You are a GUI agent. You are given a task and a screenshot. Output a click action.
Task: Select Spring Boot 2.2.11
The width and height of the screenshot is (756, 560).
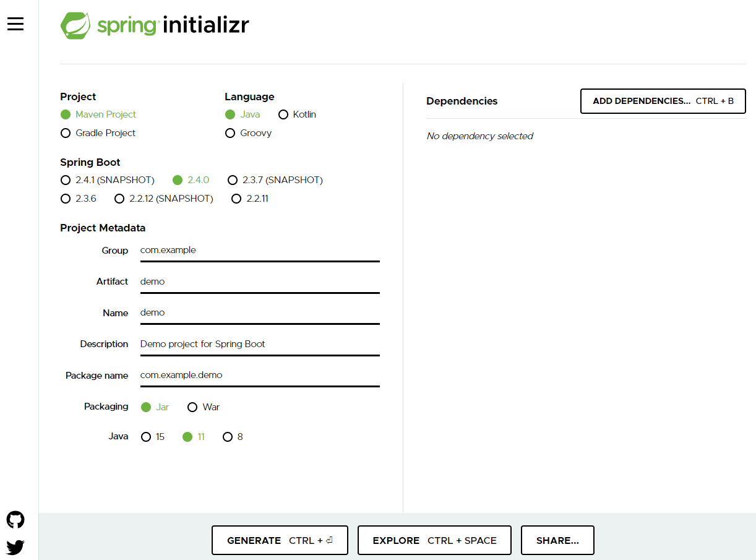coord(250,199)
